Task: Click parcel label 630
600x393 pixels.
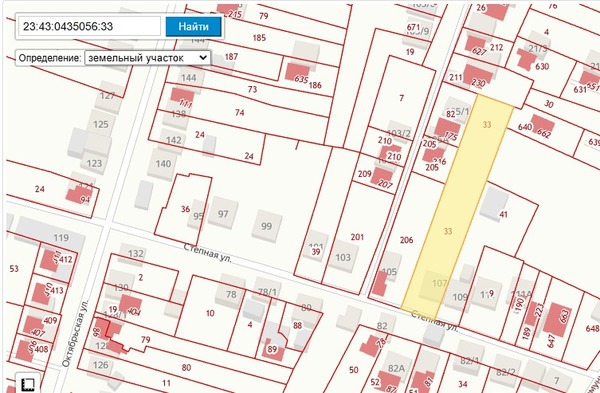Action: [x=542, y=66]
